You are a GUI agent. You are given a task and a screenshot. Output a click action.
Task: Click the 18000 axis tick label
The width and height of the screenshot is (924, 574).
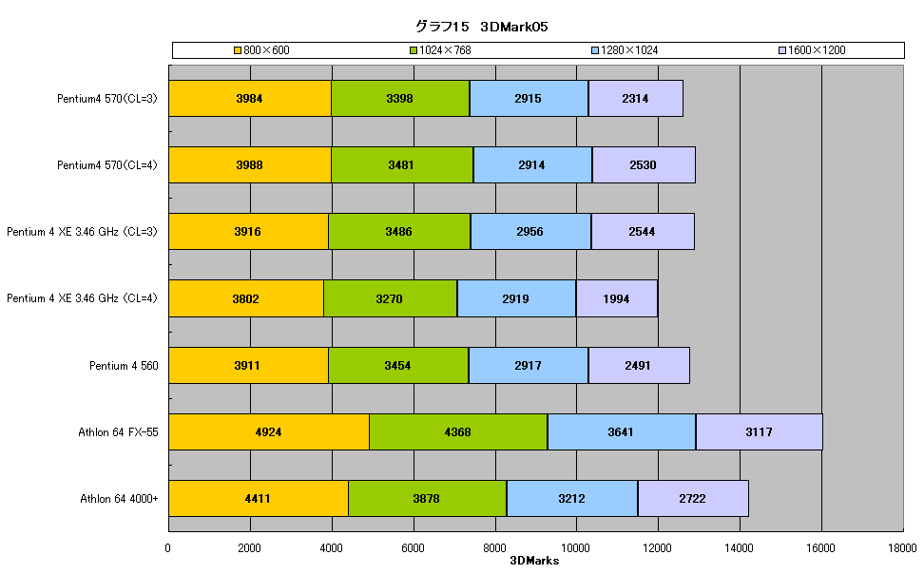pos(902,548)
